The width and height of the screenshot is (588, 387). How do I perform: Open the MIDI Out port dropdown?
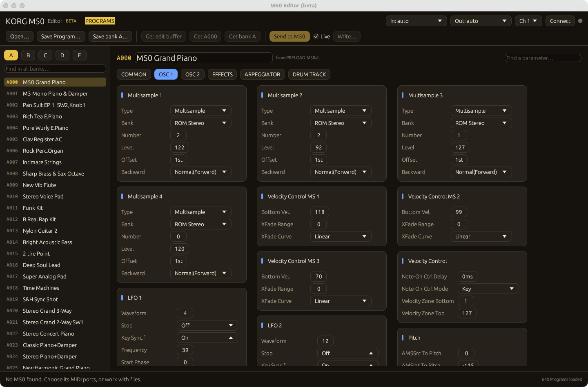481,21
